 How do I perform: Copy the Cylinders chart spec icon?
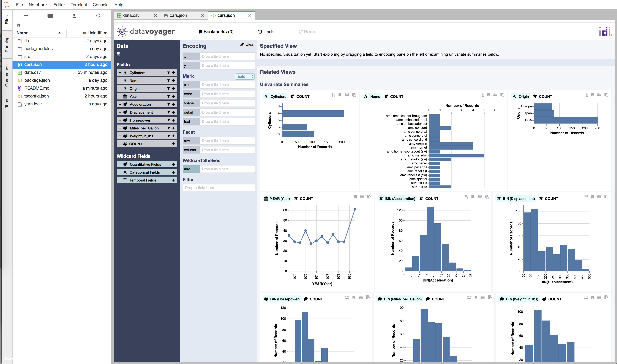click(354, 95)
